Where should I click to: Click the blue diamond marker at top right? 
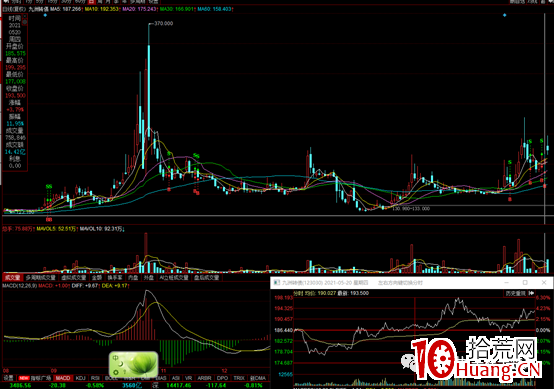click(505, 15)
